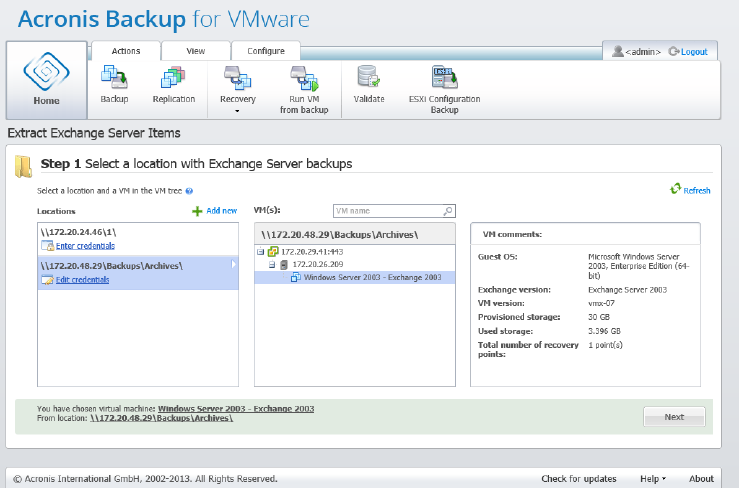Open ESXi Configuration Backup icon
This screenshot has width=739, height=488.
[x=444, y=77]
